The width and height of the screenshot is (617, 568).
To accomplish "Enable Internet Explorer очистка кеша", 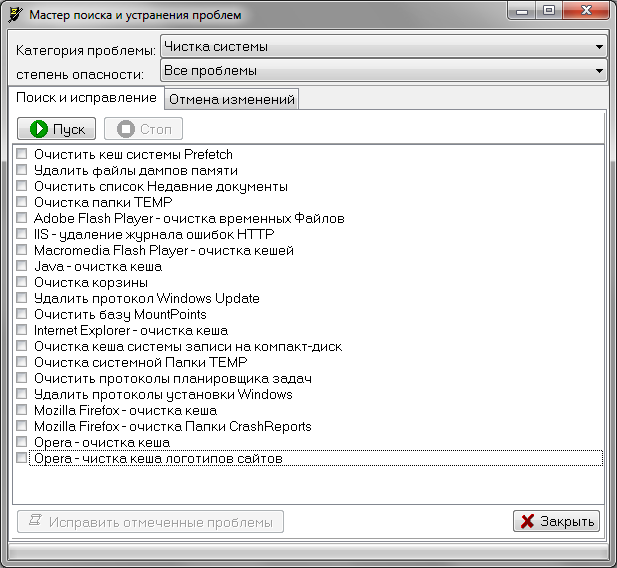I will [x=22, y=329].
